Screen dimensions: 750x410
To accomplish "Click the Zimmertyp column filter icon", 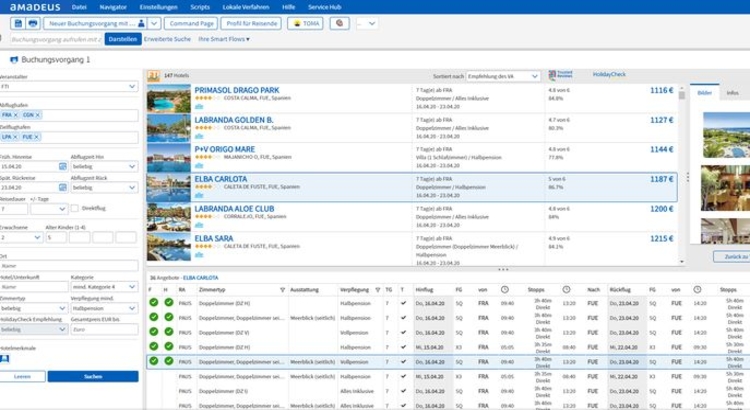I will pos(283,290).
